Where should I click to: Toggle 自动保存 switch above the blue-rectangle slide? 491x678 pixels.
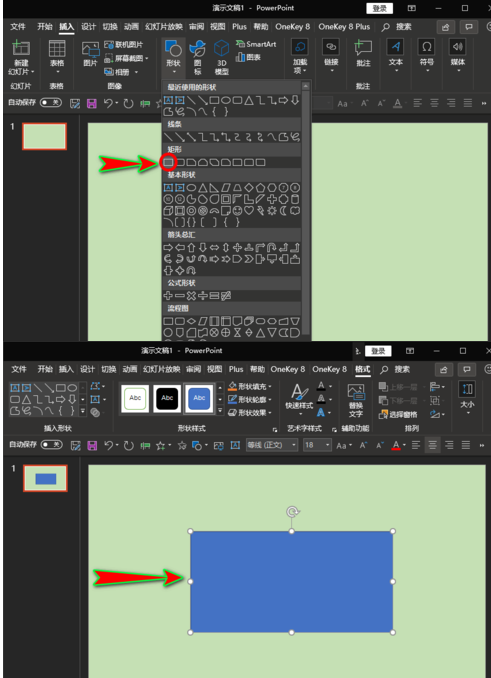tap(51, 445)
